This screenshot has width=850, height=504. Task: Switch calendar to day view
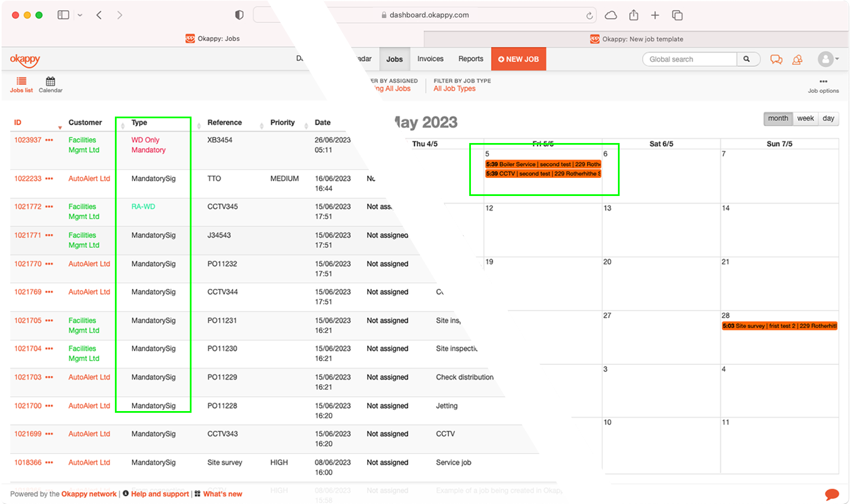point(828,119)
